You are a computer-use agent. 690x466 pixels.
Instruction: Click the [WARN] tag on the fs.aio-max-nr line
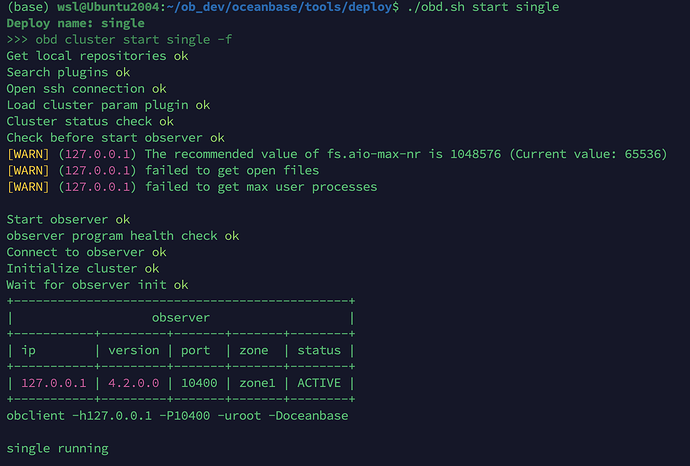(x=28, y=154)
